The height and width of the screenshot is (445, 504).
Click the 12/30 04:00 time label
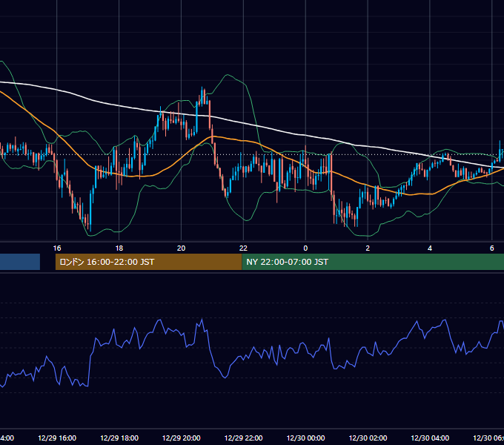pyautogui.click(x=430, y=438)
